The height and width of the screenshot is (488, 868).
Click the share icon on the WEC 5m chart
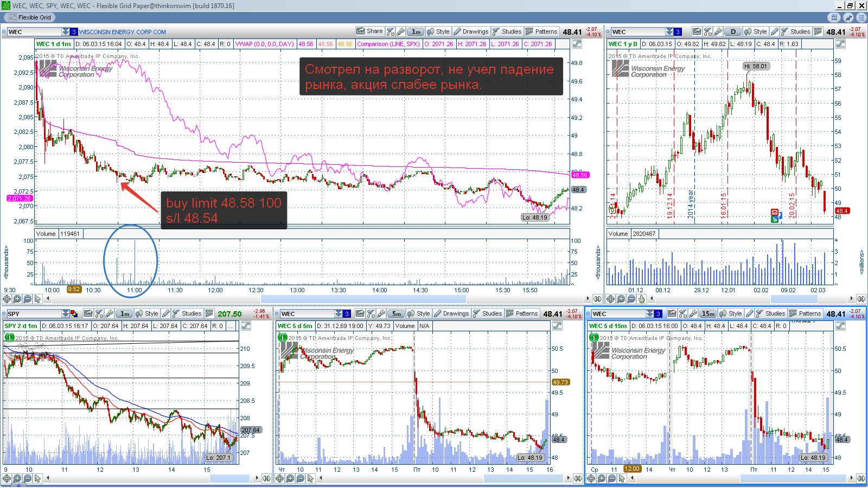pos(360,313)
